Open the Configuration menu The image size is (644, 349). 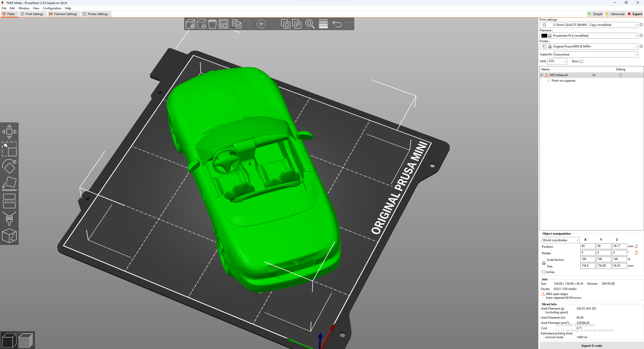52,8
